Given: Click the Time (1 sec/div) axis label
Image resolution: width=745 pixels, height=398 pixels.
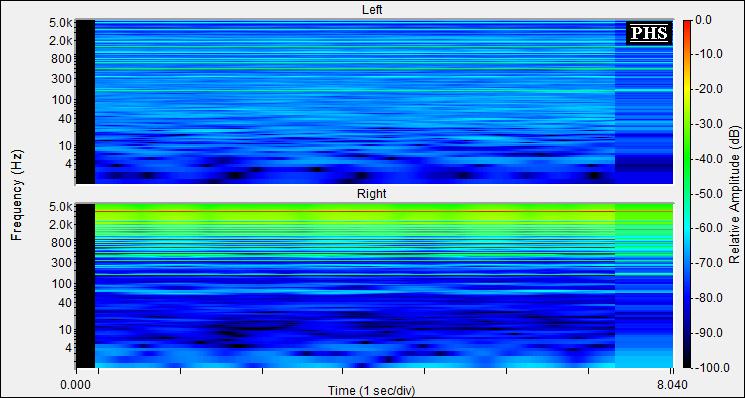Looking at the screenshot, I should click(372, 391).
